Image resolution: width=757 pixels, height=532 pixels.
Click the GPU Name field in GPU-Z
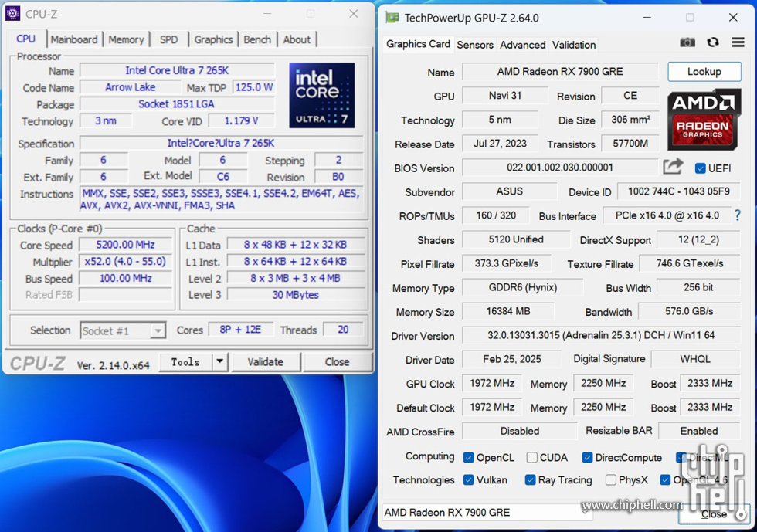pos(560,72)
